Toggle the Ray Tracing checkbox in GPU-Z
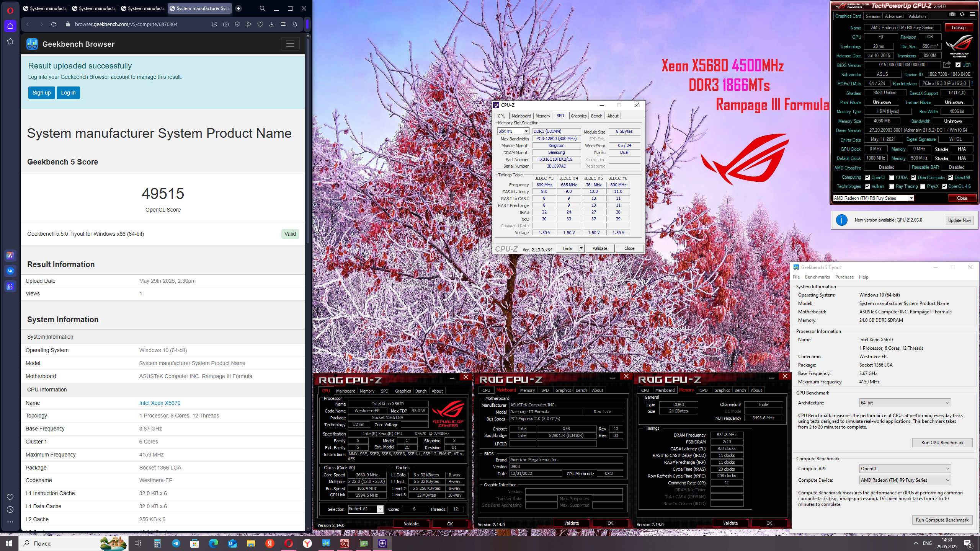This screenshot has height=551, width=980. click(x=892, y=186)
